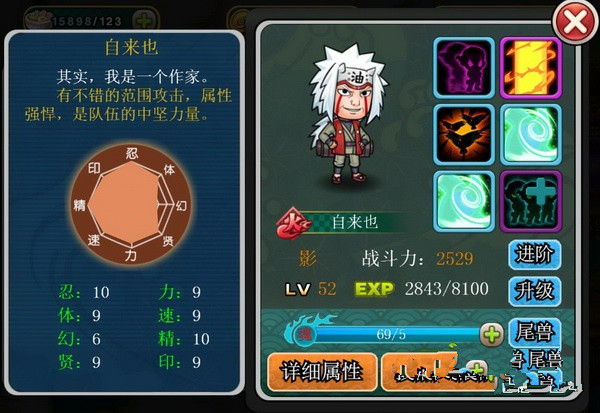Click the 进阶 advance button
The image size is (600, 413).
pos(535,254)
